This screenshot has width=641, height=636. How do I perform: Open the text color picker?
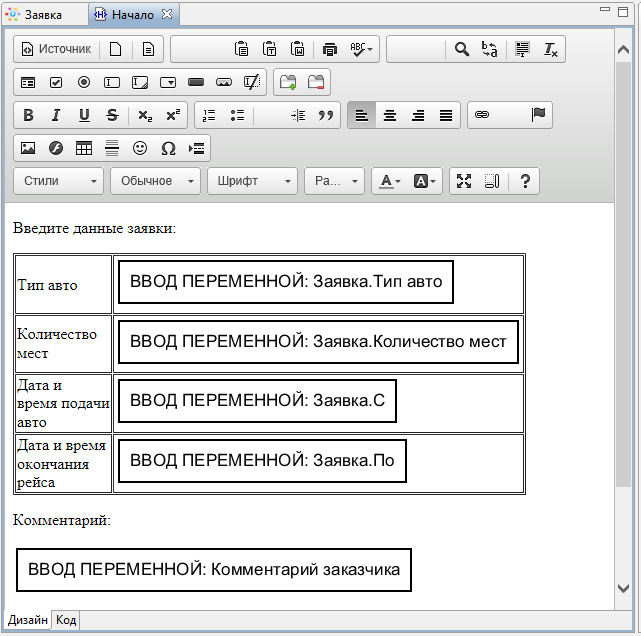390,181
